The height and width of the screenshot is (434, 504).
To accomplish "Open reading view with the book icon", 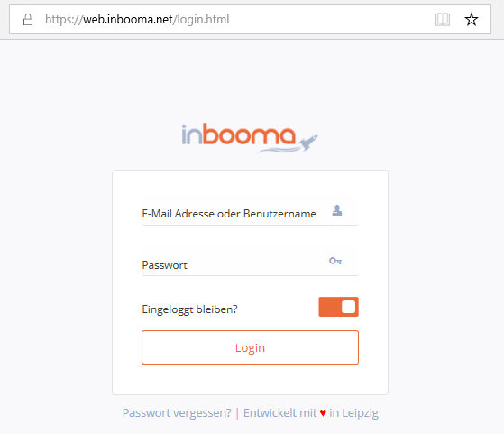I will 443,20.
